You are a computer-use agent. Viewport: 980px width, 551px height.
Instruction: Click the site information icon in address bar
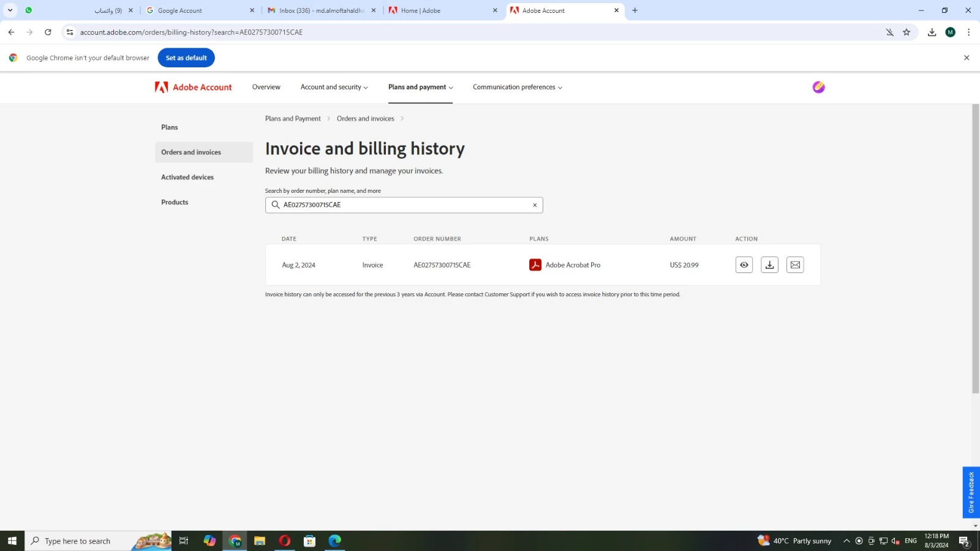70,32
